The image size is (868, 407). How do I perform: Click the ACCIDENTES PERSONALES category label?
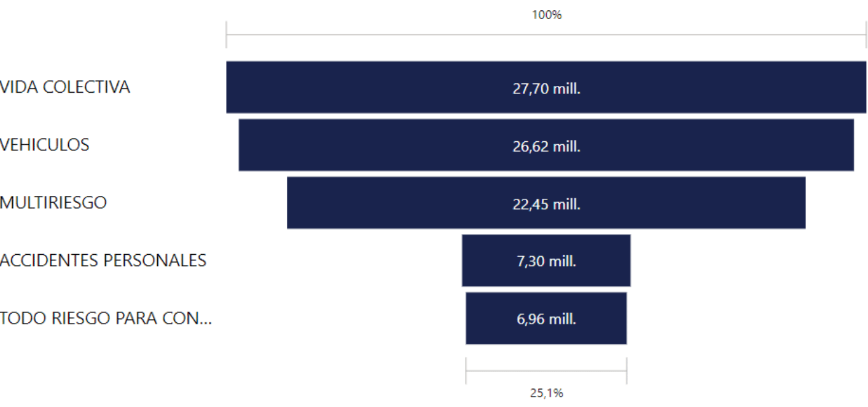coord(103,260)
